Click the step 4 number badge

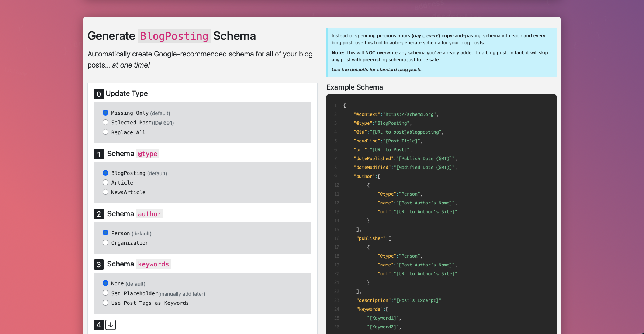point(98,325)
